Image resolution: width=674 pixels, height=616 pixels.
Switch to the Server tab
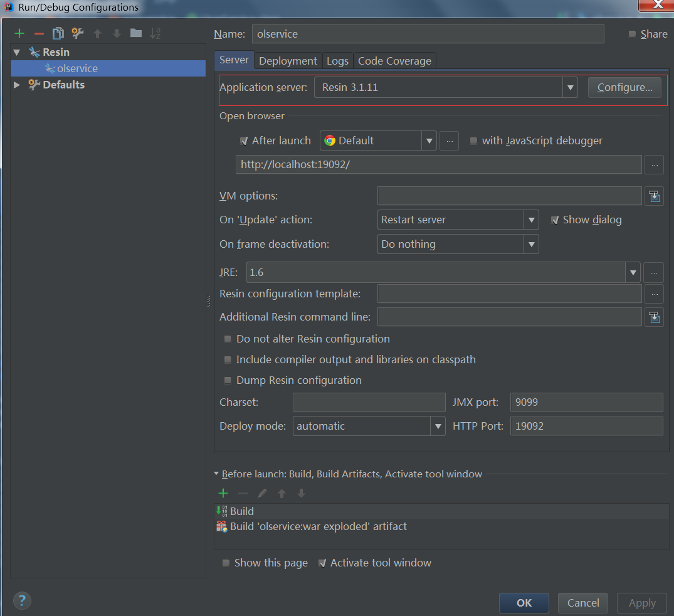click(x=234, y=60)
